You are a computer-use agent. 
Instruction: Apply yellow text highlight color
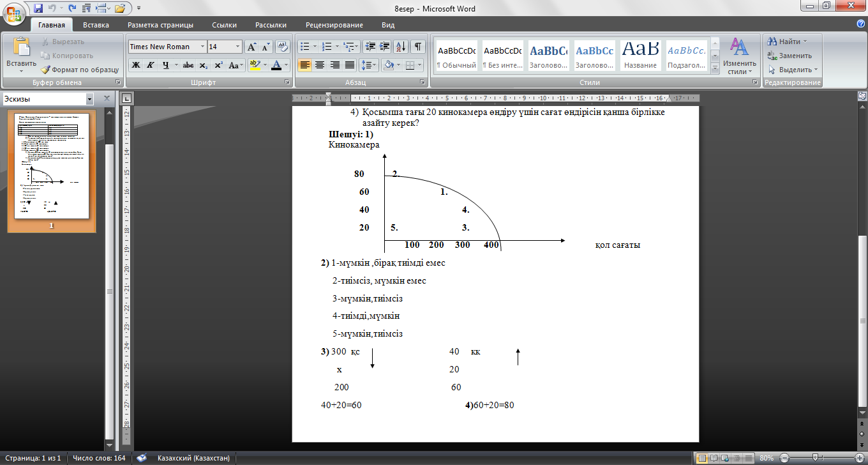click(x=255, y=65)
